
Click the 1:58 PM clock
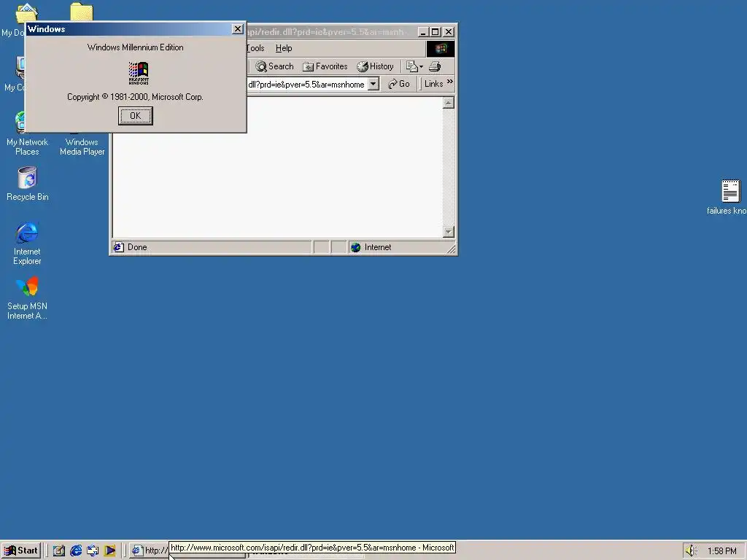tap(721, 551)
